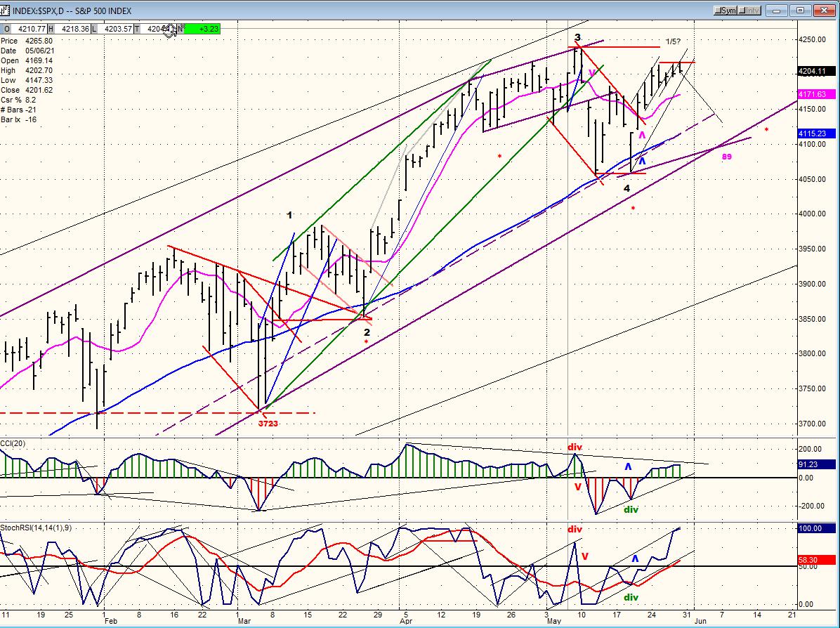Click the red StochRSI signal tag 58.30
This screenshot has height=628, width=840.
pos(816,560)
